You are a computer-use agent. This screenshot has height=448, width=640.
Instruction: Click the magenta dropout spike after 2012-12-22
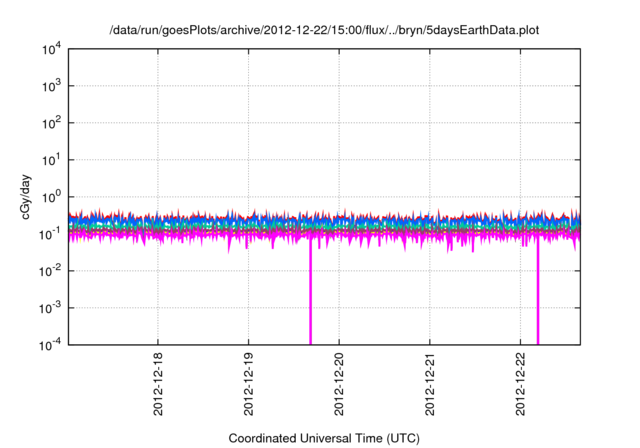point(538,292)
